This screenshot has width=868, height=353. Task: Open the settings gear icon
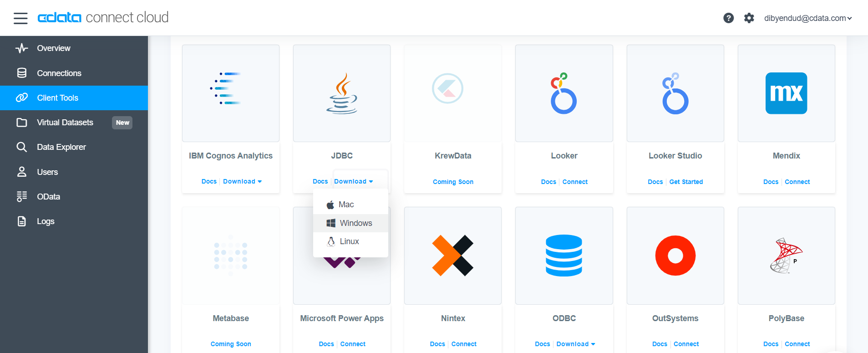pos(749,18)
